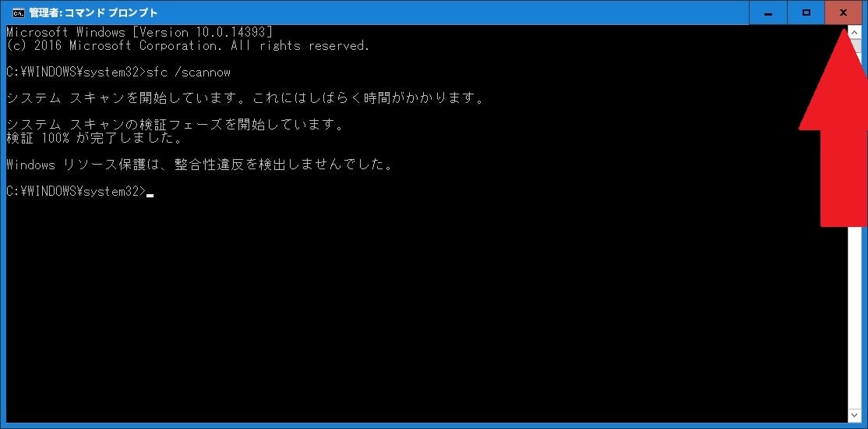868x429 pixels.
Task: Minimize the Command Prompt window
Action: click(x=768, y=12)
